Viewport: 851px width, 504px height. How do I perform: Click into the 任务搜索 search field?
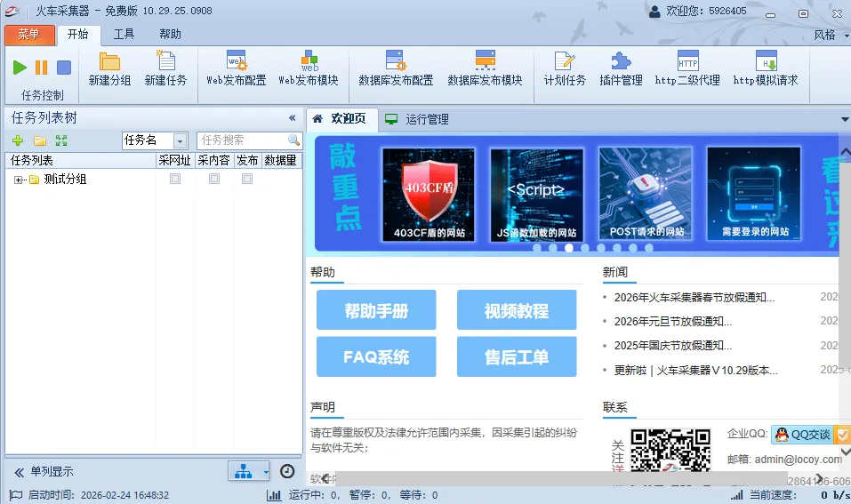(x=242, y=140)
